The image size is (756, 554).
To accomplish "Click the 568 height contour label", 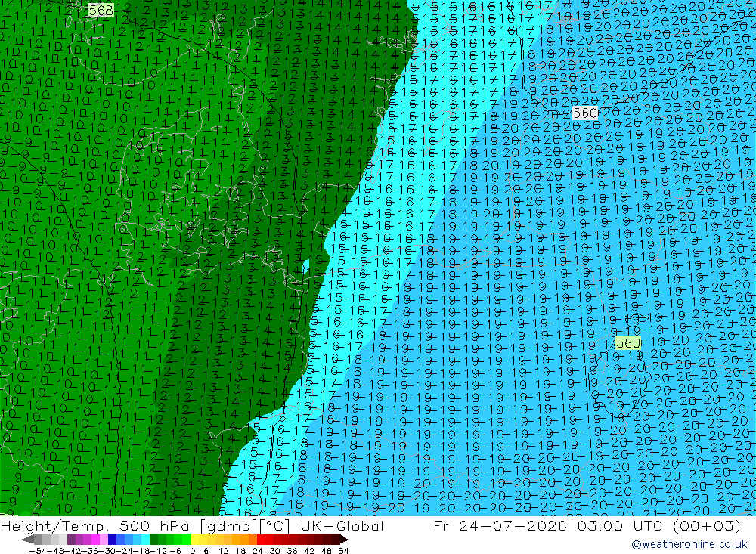I will click(x=101, y=10).
